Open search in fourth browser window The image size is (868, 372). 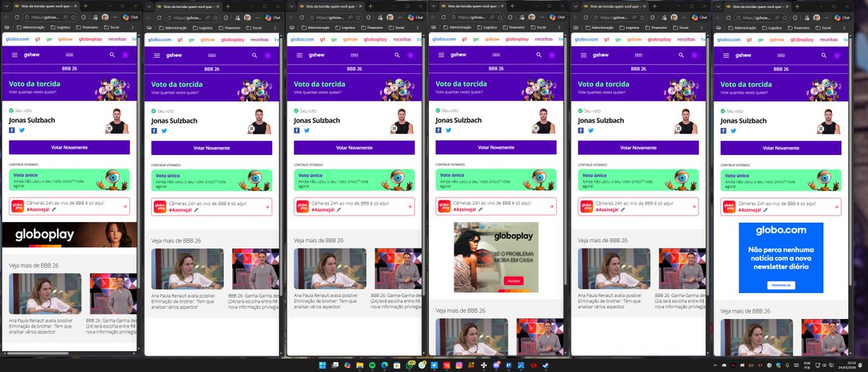pyautogui.click(x=540, y=55)
